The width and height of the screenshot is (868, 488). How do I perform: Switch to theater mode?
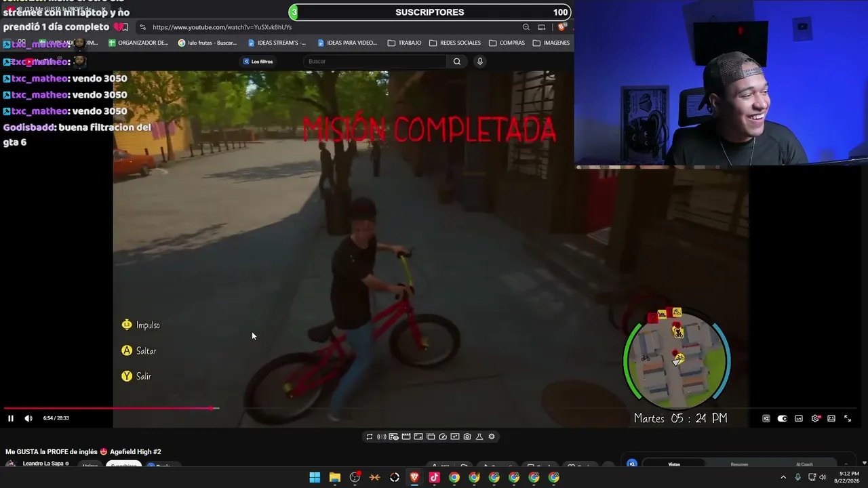click(831, 419)
